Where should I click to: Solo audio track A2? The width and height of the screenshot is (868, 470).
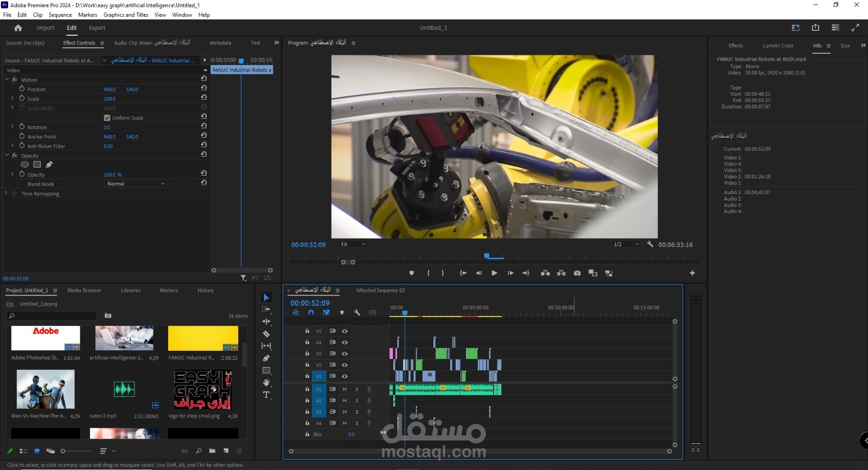pos(357,401)
